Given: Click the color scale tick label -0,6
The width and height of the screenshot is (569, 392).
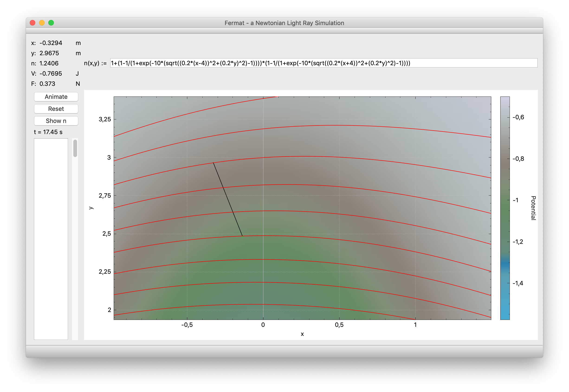Looking at the screenshot, I should (518, 117).
